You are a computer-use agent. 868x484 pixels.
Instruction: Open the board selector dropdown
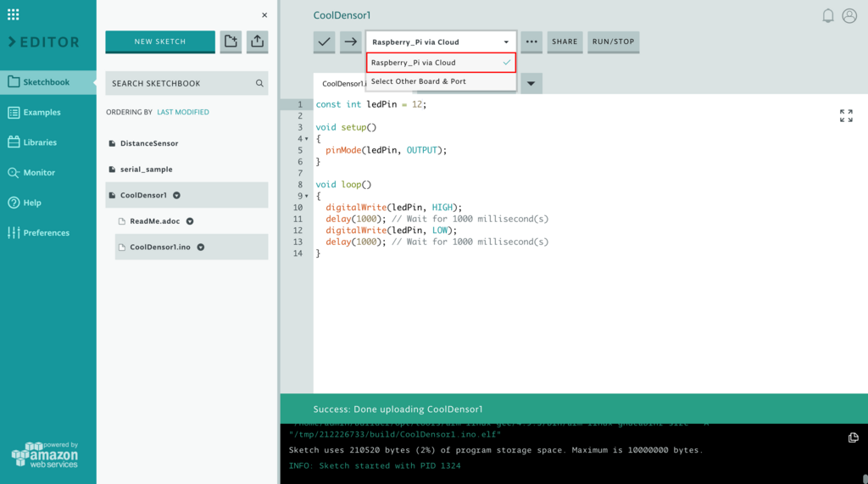[x=441, y=42]
